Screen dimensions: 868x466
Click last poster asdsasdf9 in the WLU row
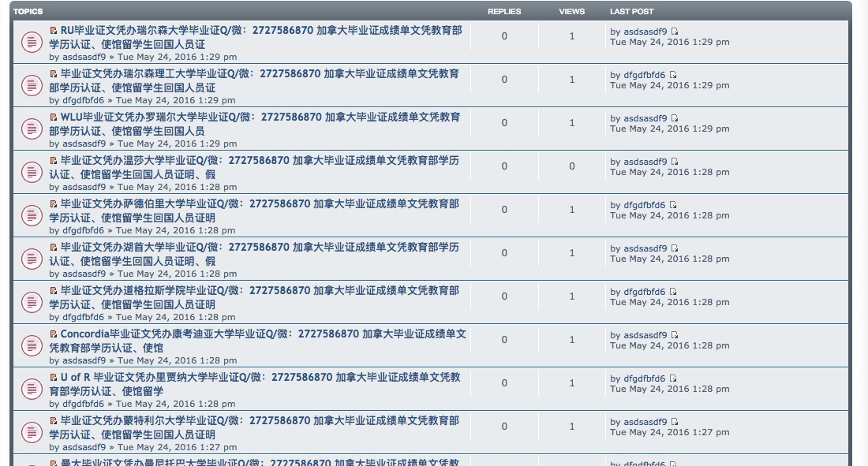(x=645, y=118)
